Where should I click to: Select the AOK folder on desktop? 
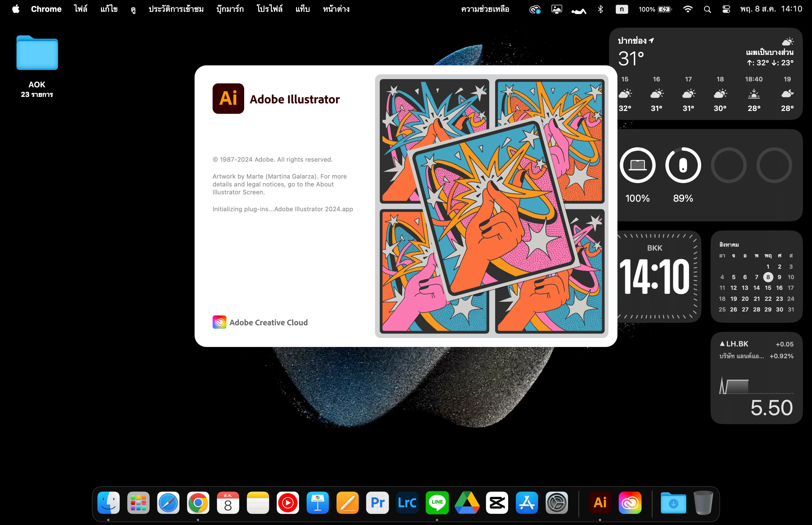pos(37,54)
